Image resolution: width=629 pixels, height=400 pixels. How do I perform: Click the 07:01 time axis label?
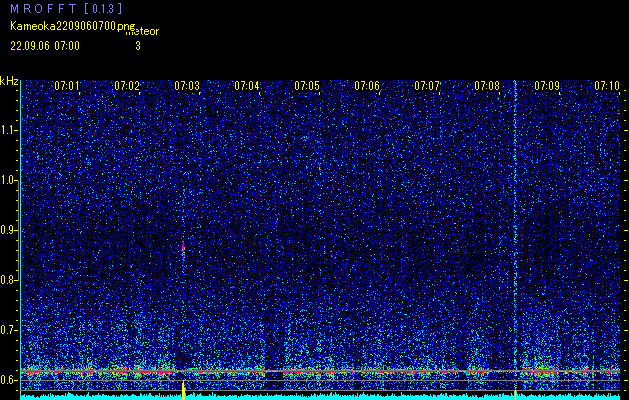click(x=67, y=86)
